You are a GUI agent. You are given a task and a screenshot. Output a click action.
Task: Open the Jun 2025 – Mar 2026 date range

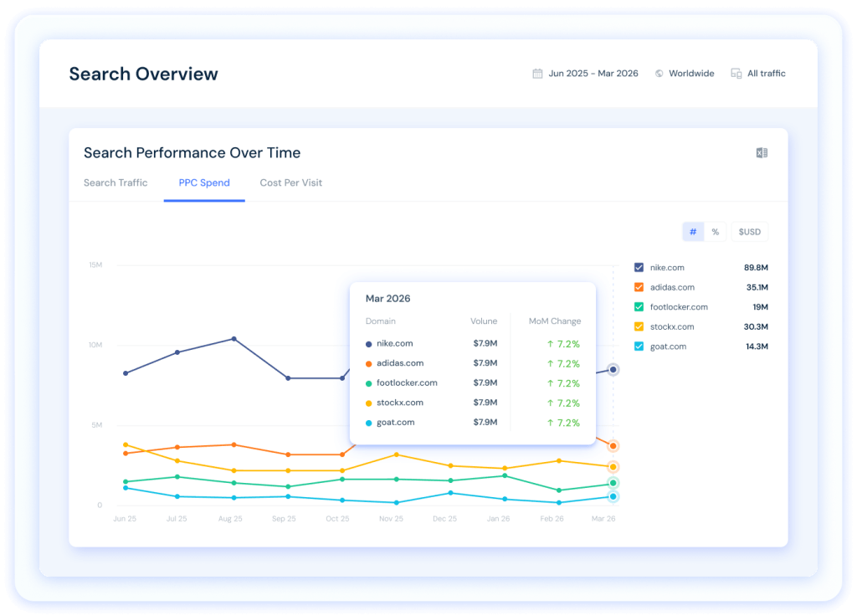[x=585, y=74]
